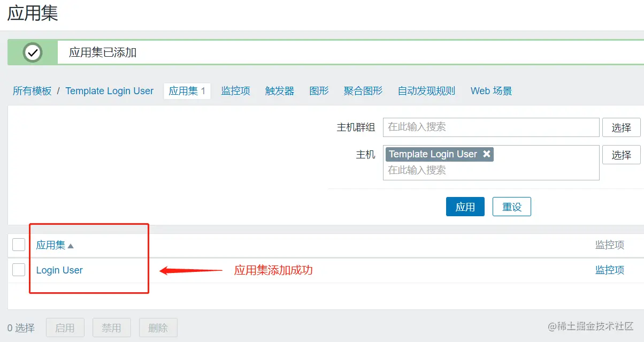
Task: Click the 启用 button at bottom
Action: (65, 328)
